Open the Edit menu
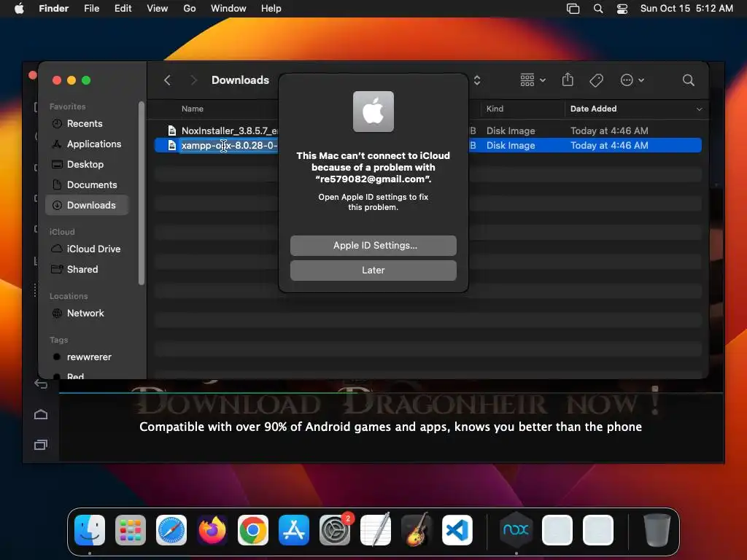 point(123,9)
